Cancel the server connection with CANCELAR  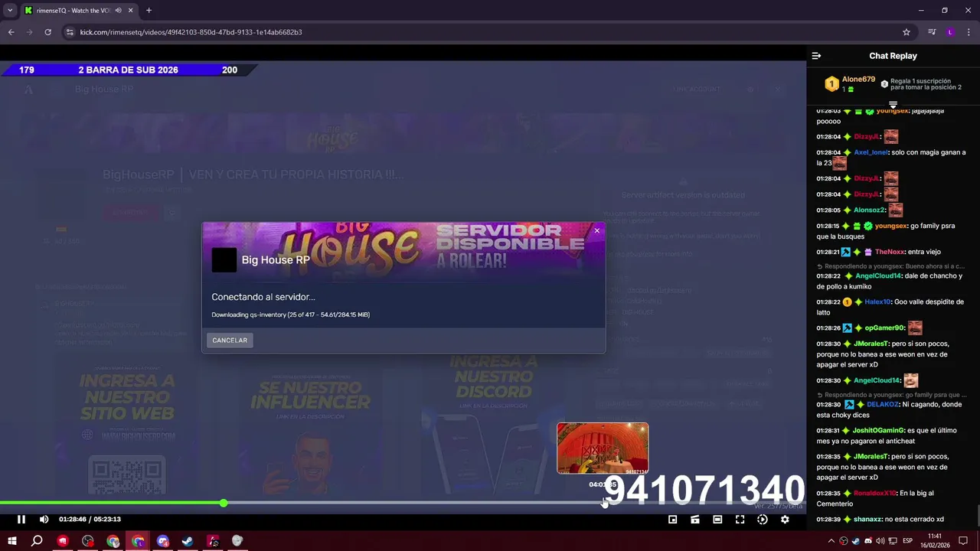tap(230, 340)
